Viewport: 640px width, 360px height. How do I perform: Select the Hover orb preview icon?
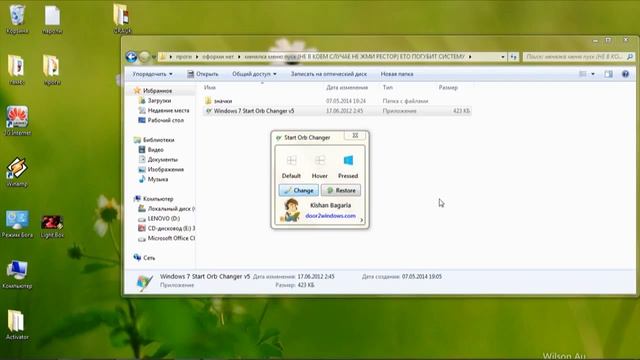[320, 160]
